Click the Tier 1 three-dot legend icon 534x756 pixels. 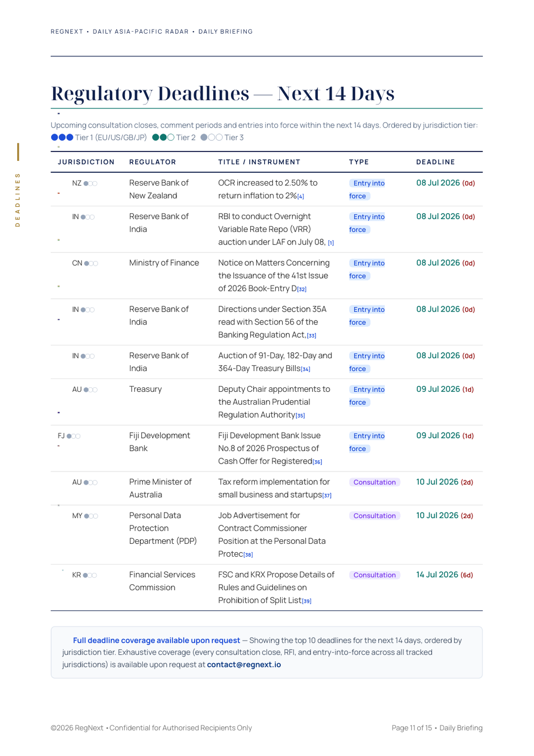click(62, 138)
